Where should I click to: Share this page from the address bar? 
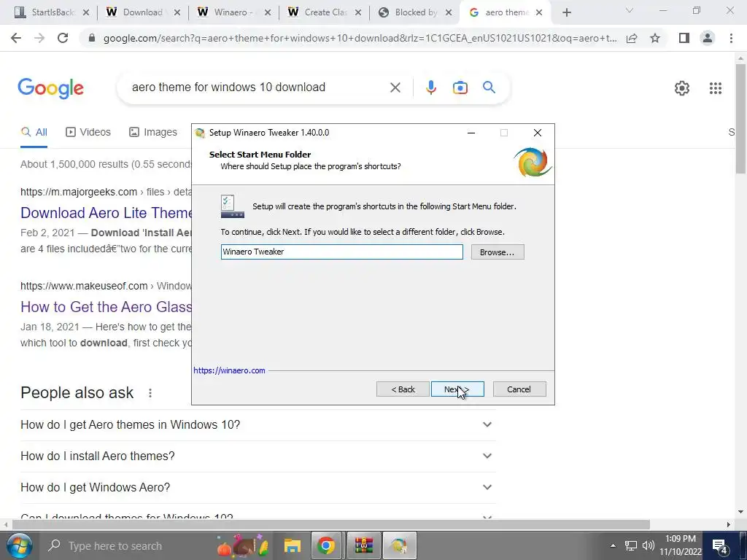[632, 38]
